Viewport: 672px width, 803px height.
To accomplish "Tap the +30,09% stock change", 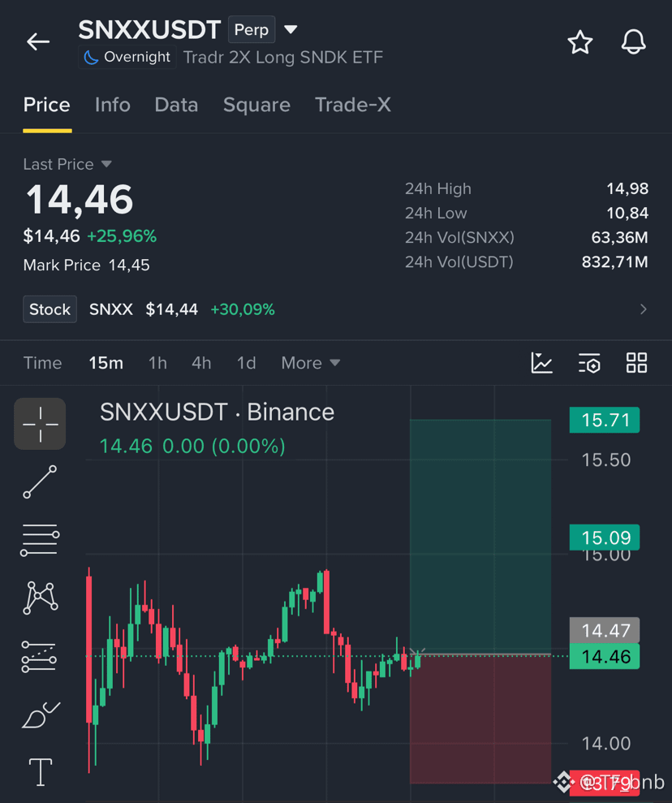I will coord(243,309).
